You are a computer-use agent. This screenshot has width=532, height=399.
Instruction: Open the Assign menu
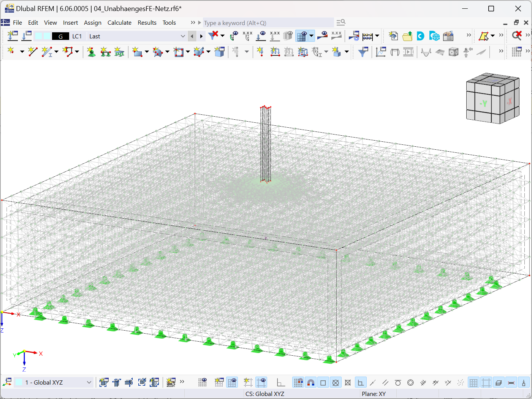[93, 22]
